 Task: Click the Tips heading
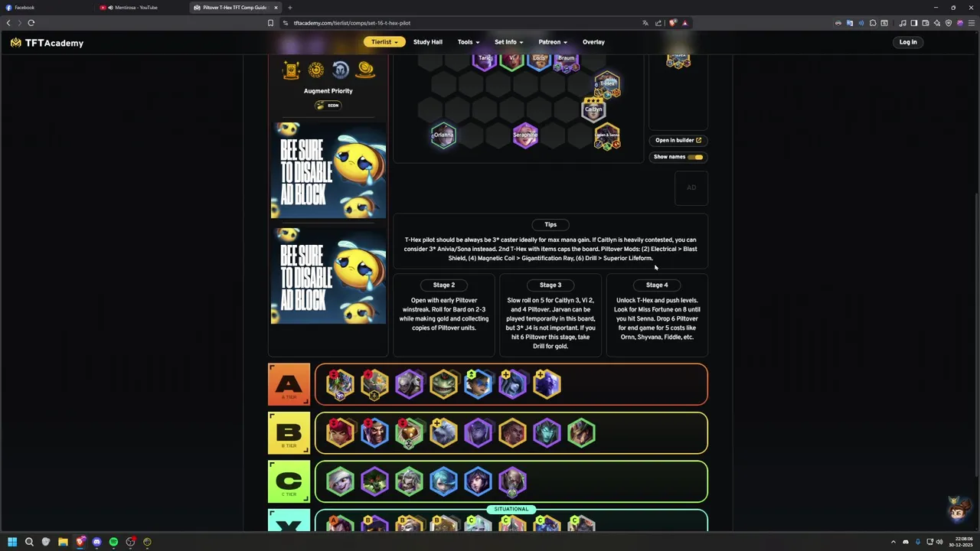tap(550, 224)
